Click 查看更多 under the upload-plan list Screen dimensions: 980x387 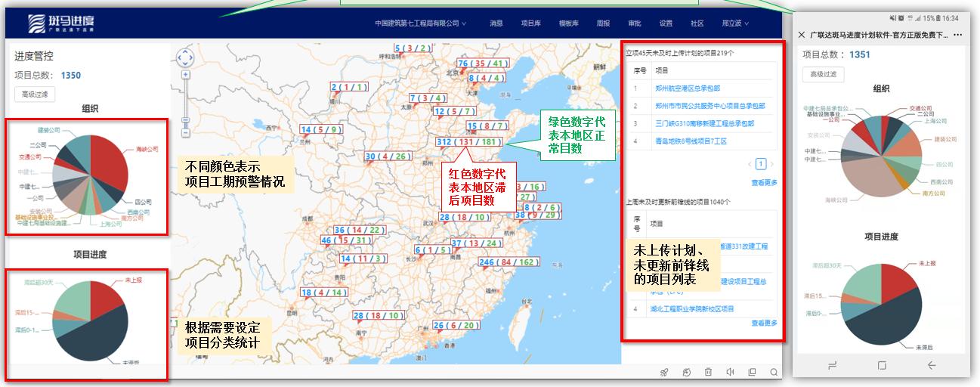(x=764, y=183)
